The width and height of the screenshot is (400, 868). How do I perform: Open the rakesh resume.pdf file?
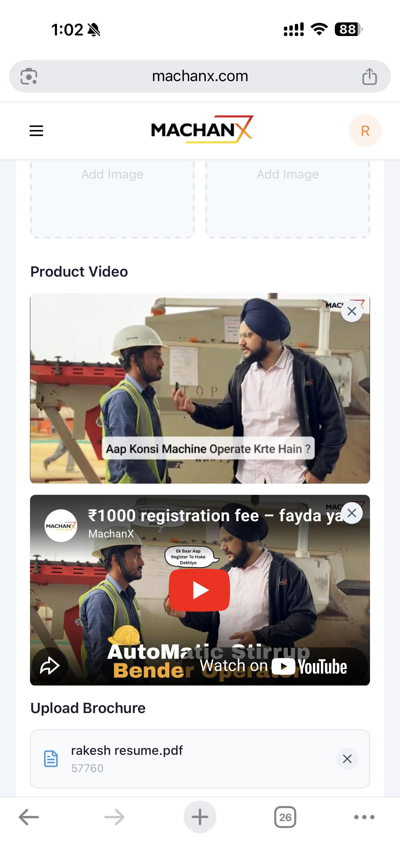point(126,751)
